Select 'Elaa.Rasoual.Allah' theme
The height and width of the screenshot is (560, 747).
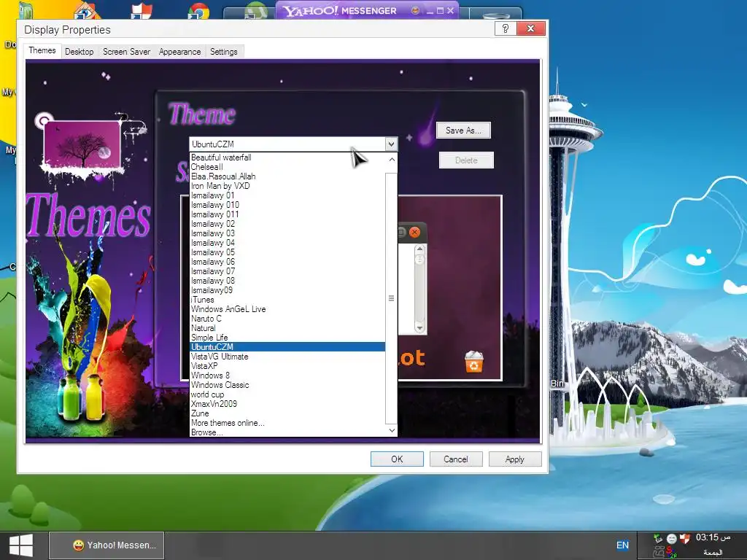tap(287, 176)
